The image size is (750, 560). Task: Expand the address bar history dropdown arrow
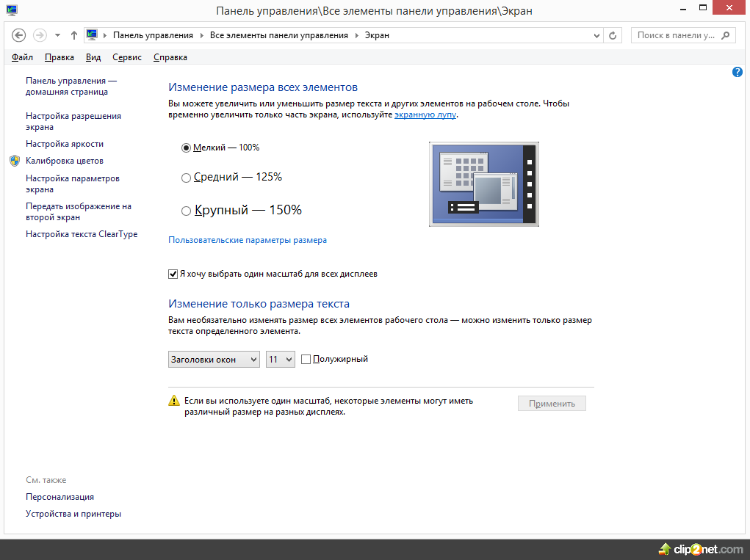coord(596,35)
